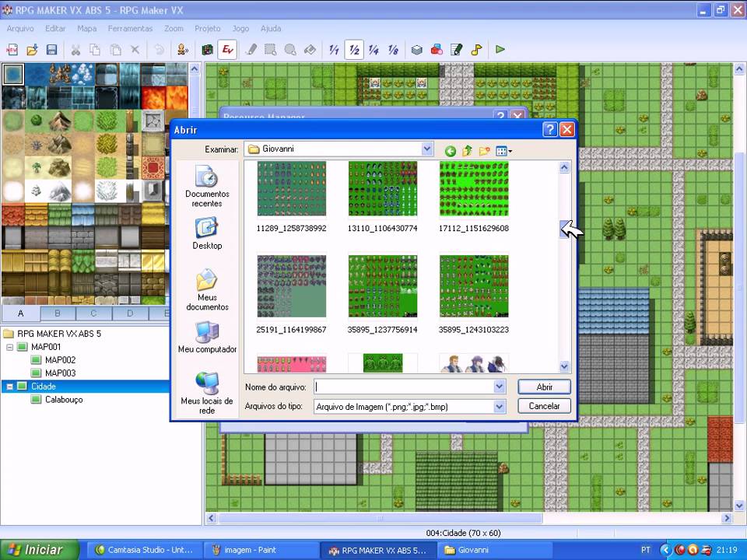
Task: Click the Delete X toolbar icon
Action: (135, 50)
